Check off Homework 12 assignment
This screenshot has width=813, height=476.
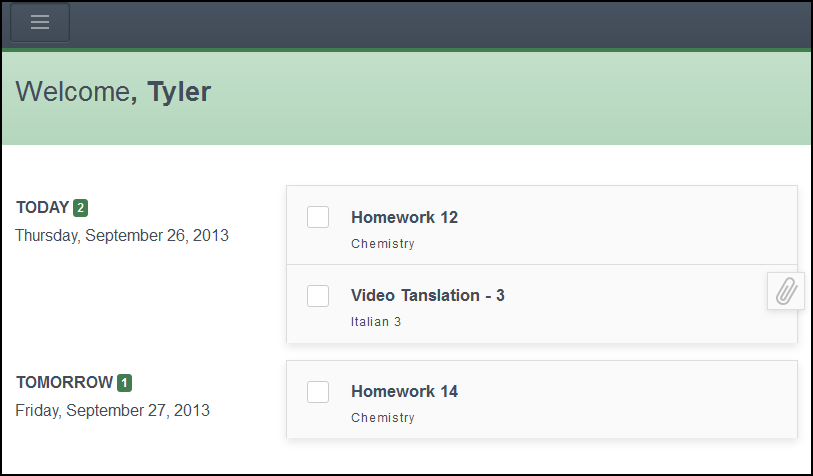[x=318, y=217]
